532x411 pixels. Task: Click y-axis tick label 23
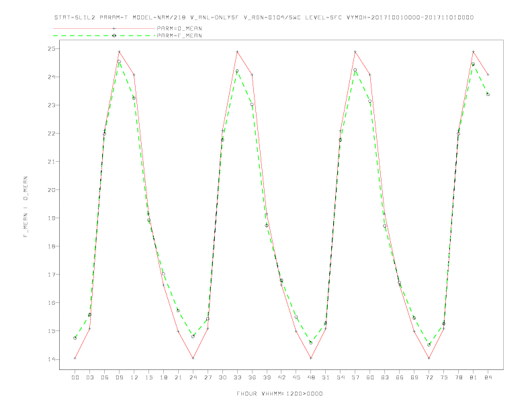pyautogui.click(x=51, y=105)
